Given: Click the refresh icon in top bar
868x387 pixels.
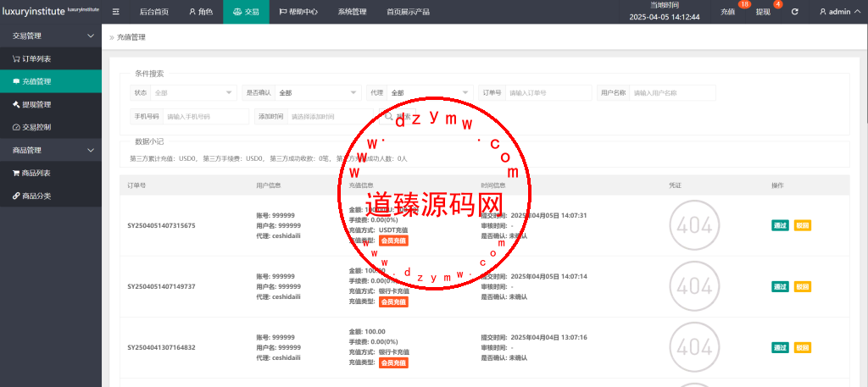Looking at the screenshot, I should pyautogui.click(x=795, y=12).
